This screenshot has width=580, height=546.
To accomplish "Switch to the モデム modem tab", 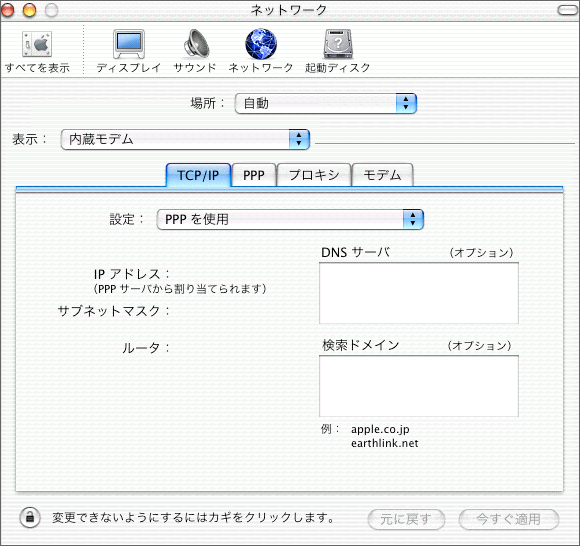I will (382, 175).
